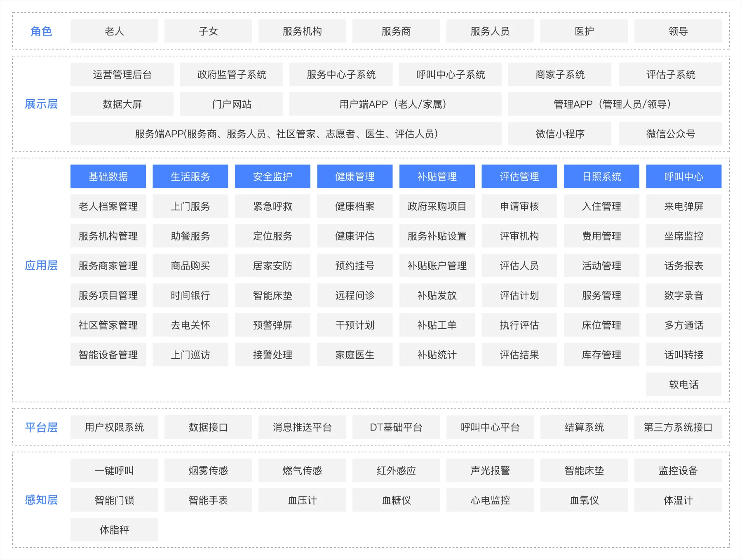Click the blue 安全监护 header
742x560 pixels.
point(272,176)
